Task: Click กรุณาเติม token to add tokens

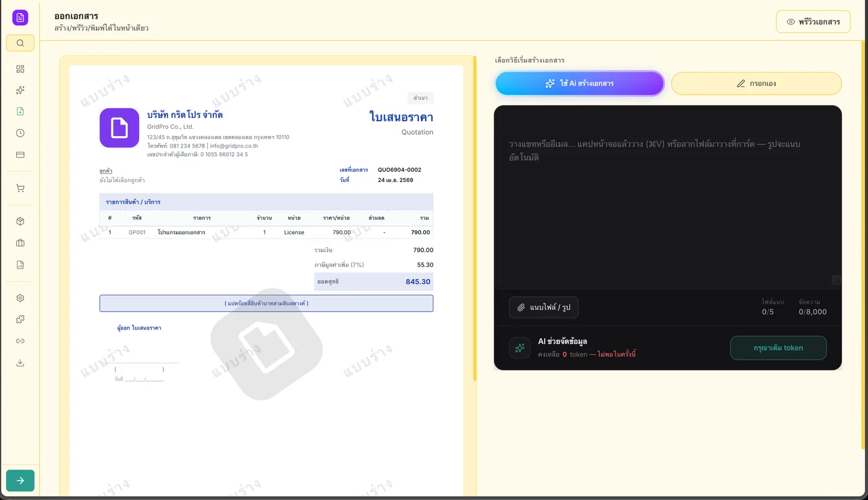Action: (778, 348)
